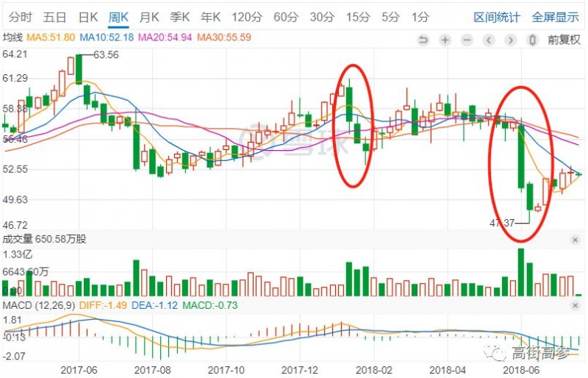Select the 月K chart tab
Screen dimensions: 588x378
click(x=149, y=17)
